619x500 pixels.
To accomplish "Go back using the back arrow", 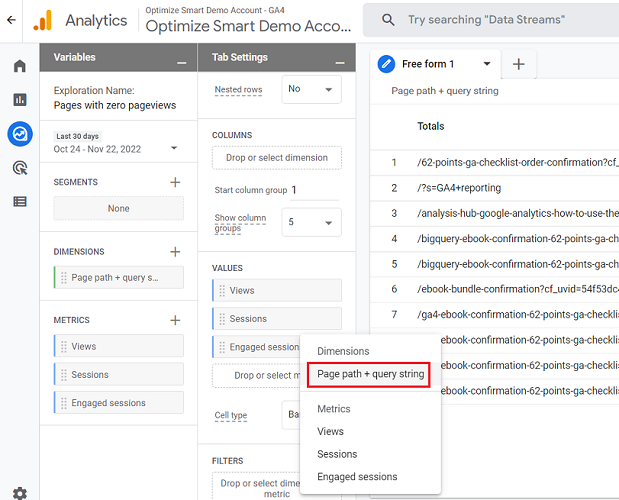I will [11, 20].
